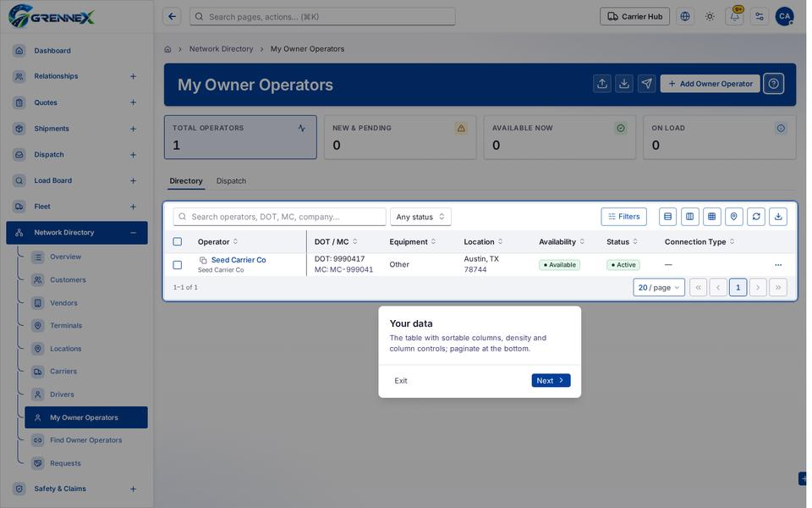Click the download icon in page banner
The image size is (812, 508).
[x=624, y=84]
